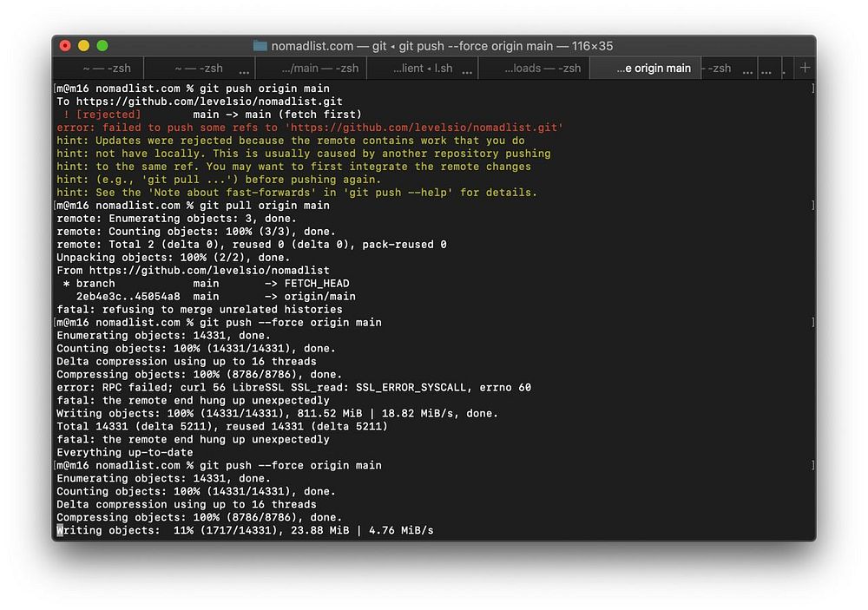Click the 'hint: Updates were rejected because' line
Image resolution: width=868 pixels, height=610 pixels.
pyautogui.click(x=291, y=141)
